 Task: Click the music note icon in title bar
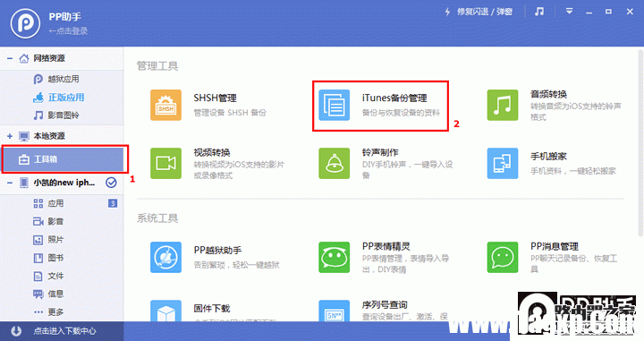point(539,12)
